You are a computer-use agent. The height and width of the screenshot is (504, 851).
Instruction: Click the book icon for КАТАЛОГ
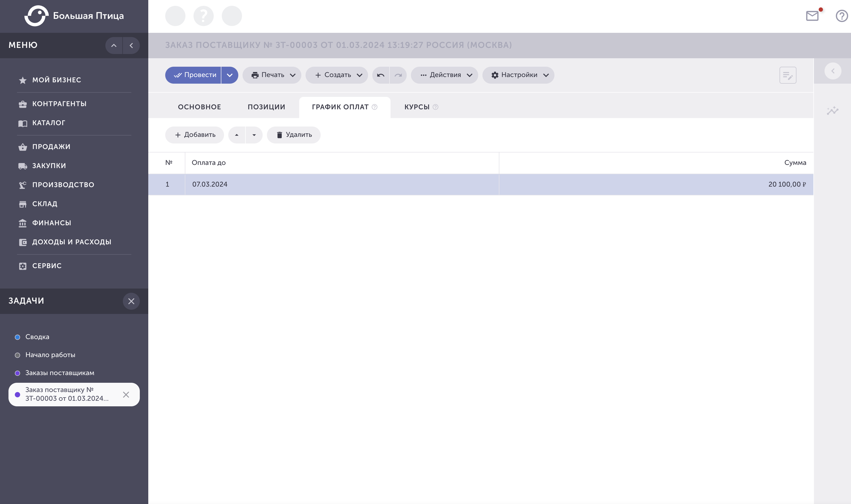(x=23, y=123)
